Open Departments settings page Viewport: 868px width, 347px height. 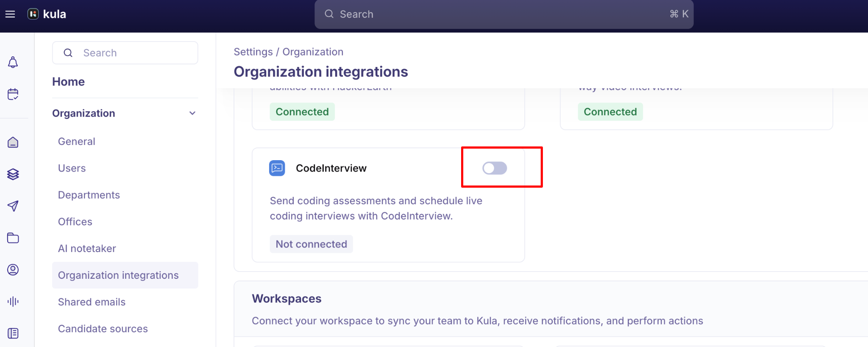(89, 195)
